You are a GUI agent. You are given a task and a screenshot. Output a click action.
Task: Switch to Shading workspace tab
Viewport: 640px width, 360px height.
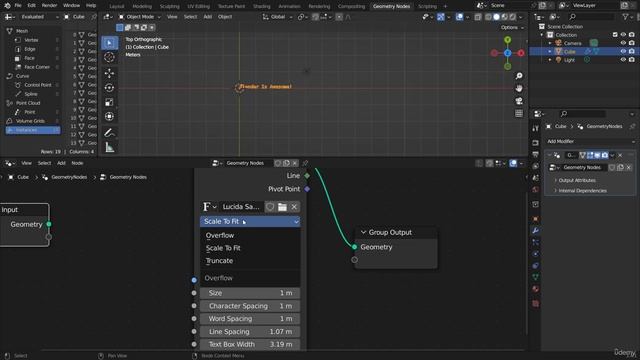pyautogui.click(x=262, y=6)
